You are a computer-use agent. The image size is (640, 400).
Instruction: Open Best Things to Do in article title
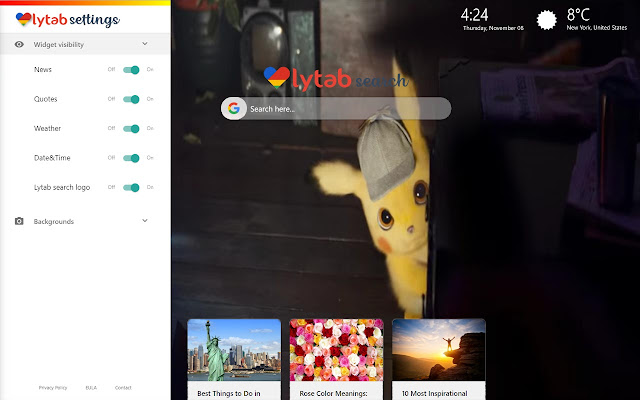point(229,393)
